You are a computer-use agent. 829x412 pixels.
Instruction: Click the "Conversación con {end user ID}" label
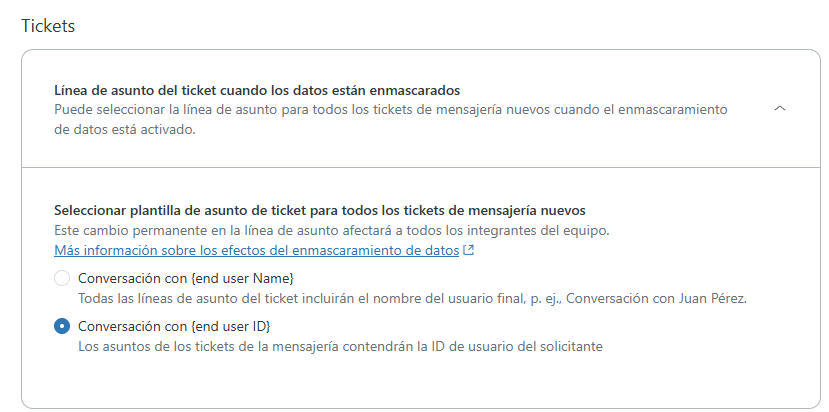pyautogui.click(x=175, y=327)
